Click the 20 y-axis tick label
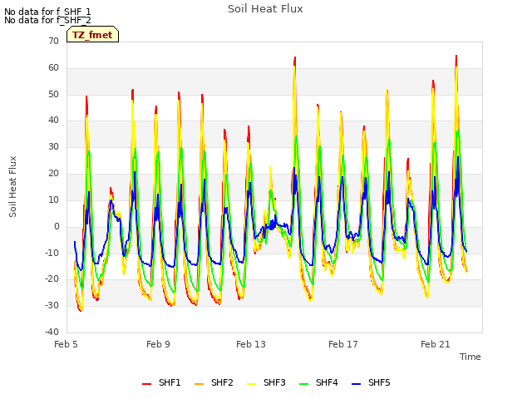Screen dimensions: 532x399 point(53,173)
